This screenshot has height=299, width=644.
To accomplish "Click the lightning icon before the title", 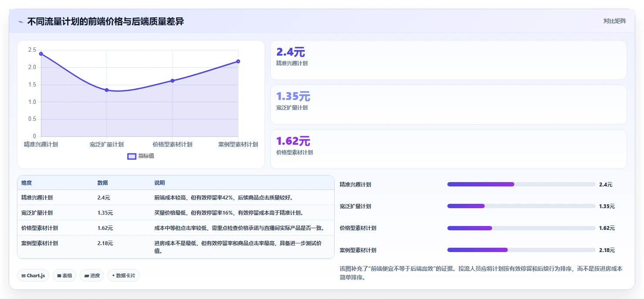I will pos(20,22).
